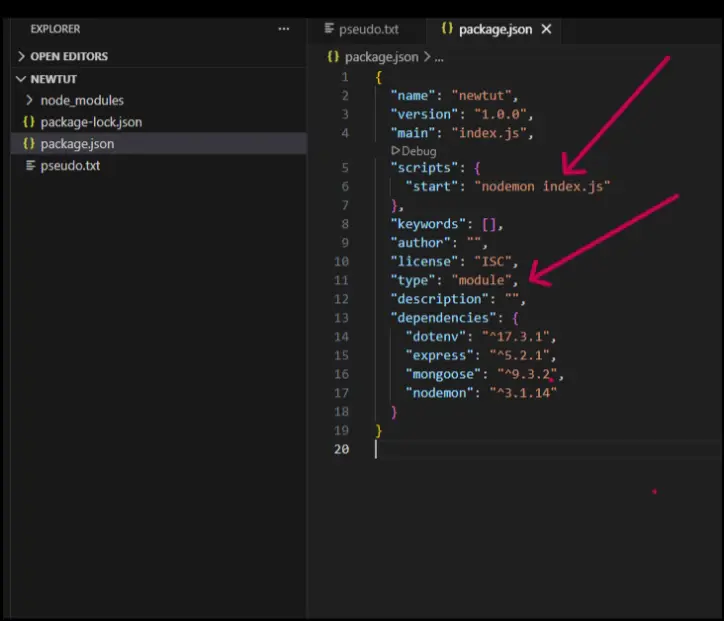Click the package.json breadcrumb item
The height and width of the screenshot is (621, 724).
point(381,57)
